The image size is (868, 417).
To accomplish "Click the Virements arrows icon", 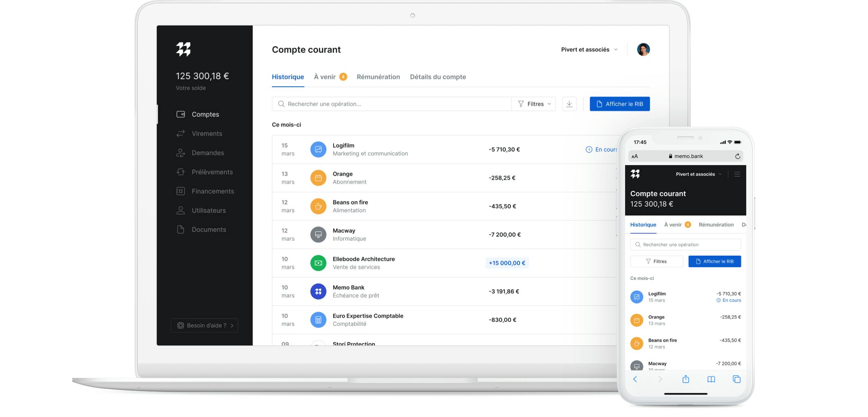I will [x=180, y=134].
